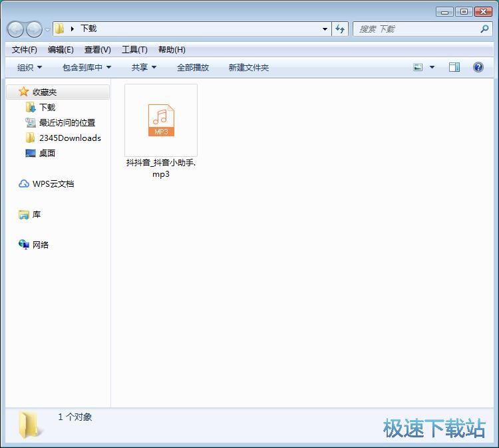Click the 新建文件夹 button
This screenshot has height=448, width=499.
click(249, 67)
